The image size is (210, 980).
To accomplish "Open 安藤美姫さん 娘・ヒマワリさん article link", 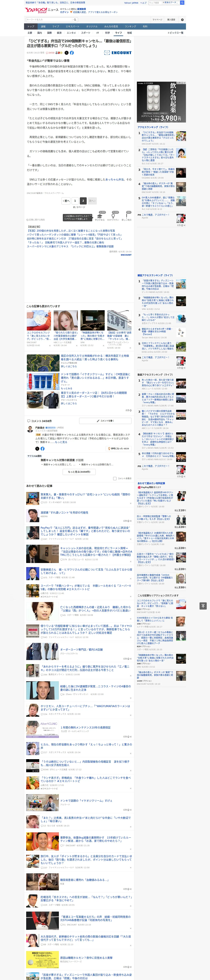I will (x=87, y=571).
